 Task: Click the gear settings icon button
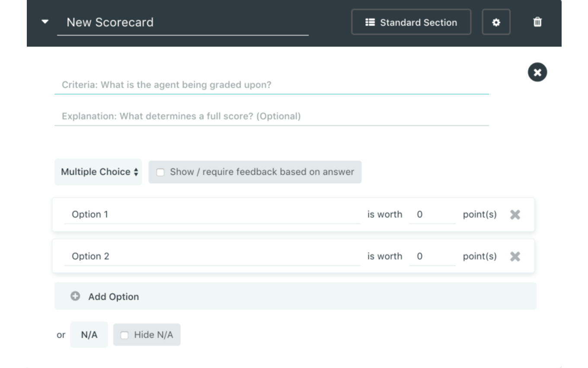point(496,22)
